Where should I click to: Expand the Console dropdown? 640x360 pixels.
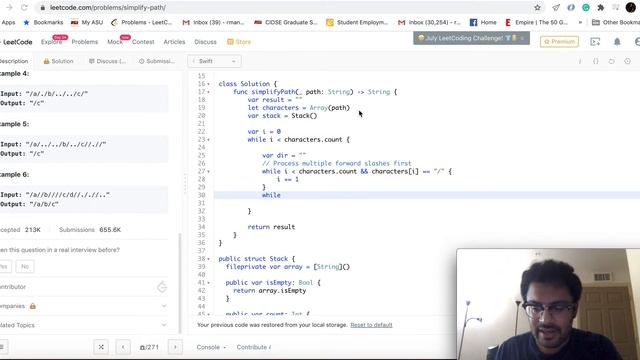[211, 347]
